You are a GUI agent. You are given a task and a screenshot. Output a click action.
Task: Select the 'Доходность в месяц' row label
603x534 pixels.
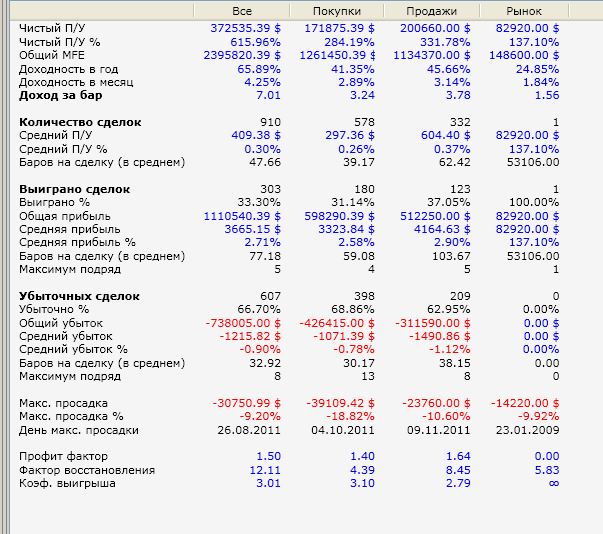(76, 82)
